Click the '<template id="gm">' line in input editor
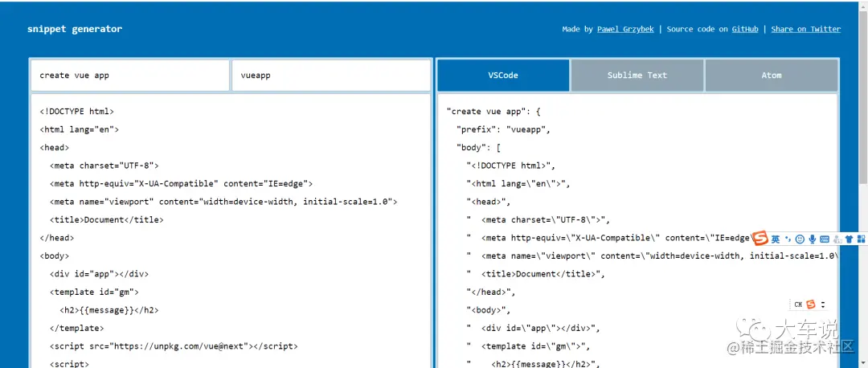Viewport: 868px width, 368px height. pyautogui.click(x=94, y=292)
